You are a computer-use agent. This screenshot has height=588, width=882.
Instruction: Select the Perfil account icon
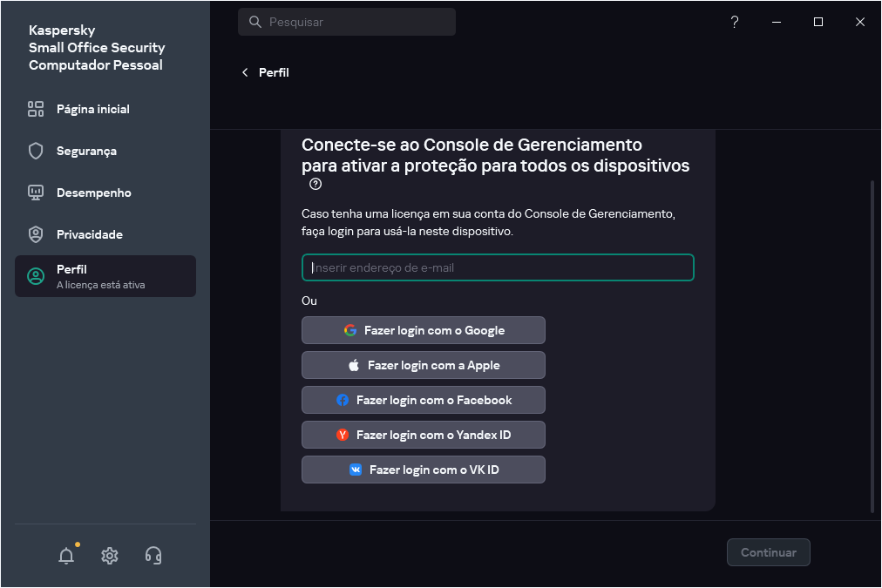point(35,276)
